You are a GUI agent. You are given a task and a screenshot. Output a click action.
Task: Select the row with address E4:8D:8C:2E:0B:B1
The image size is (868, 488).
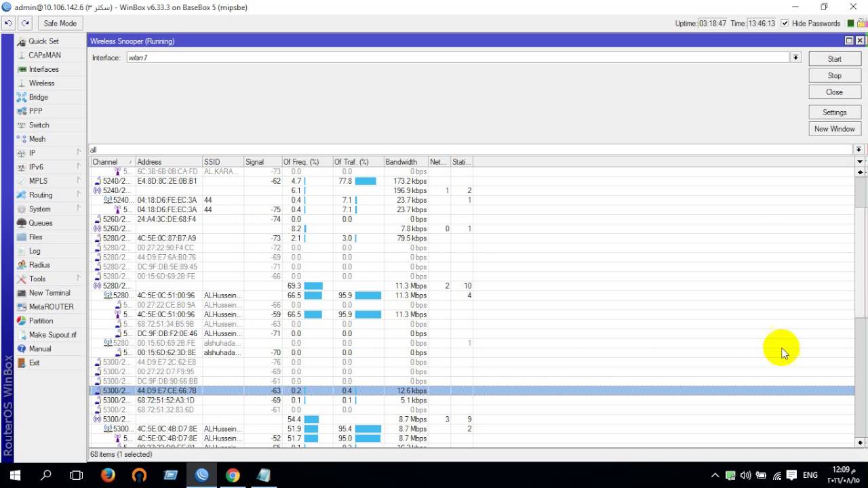point(472,181)
